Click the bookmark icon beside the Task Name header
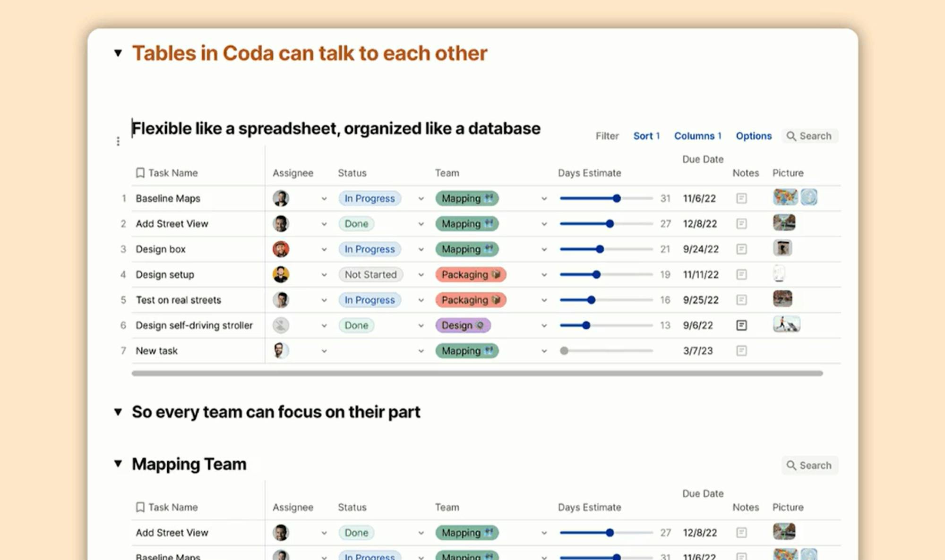This screenshot has width=945, height=560. 140,173
